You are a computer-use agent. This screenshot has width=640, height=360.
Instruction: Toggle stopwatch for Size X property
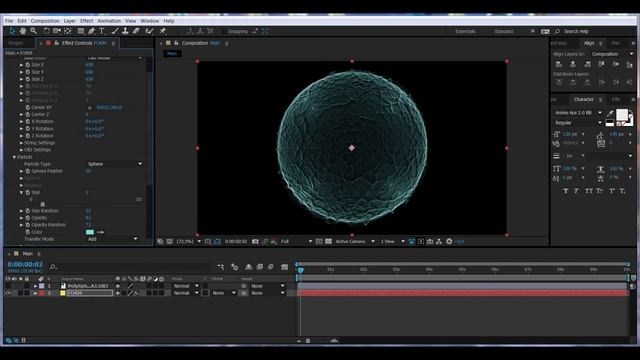point(28,65)
